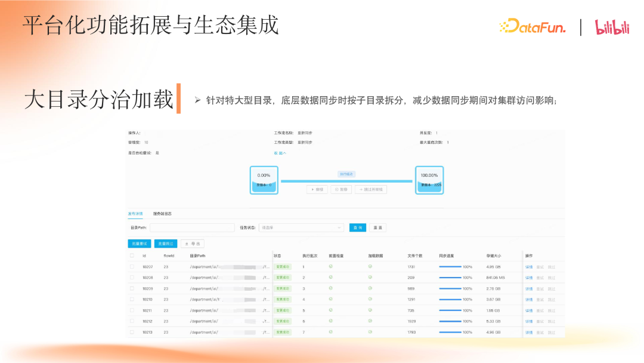Click load-data success icon in row 10208
The image size is (644, 363).
click(x=370, y=277)
